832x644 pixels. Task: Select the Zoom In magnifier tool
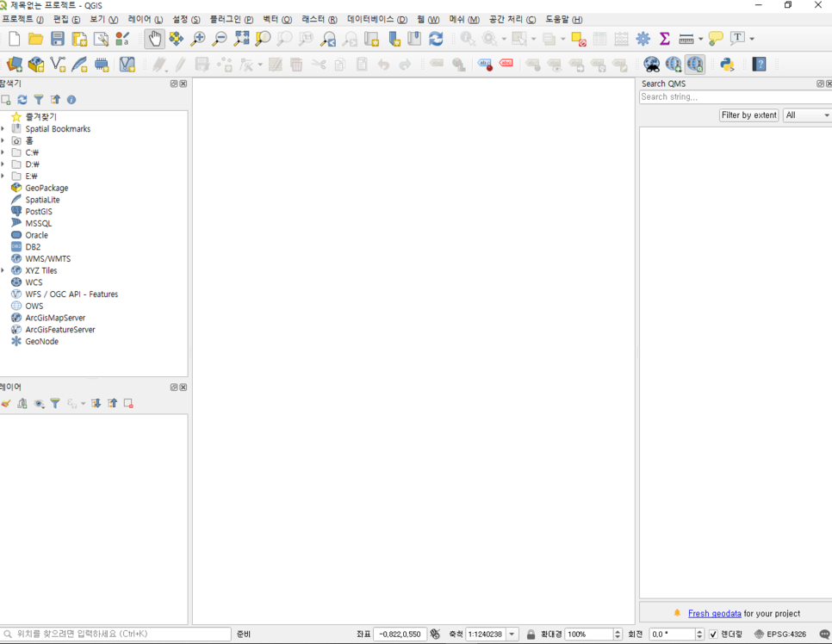[198, 39]
